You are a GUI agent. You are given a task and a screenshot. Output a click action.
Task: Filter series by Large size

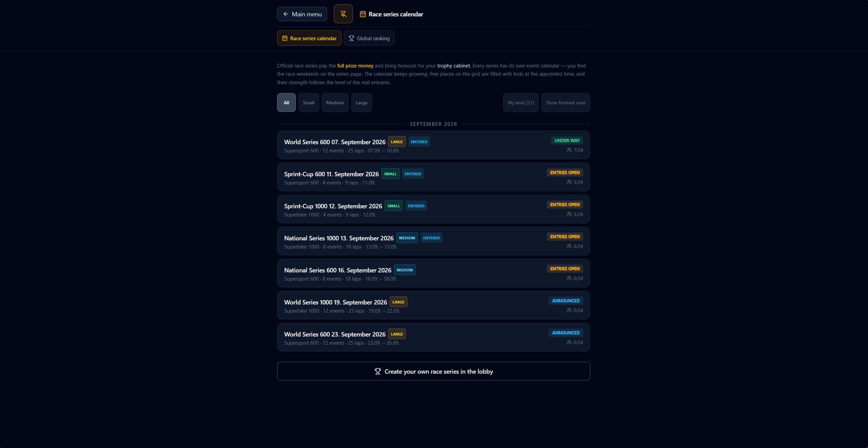click(362, 103)
